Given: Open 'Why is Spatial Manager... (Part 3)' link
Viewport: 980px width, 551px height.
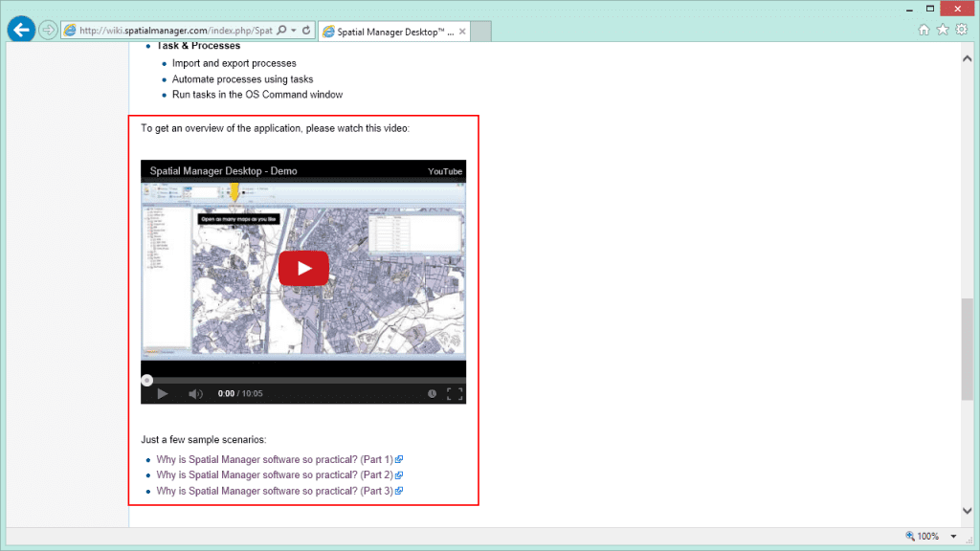Looking at the screenshot, I should (275, 491).
